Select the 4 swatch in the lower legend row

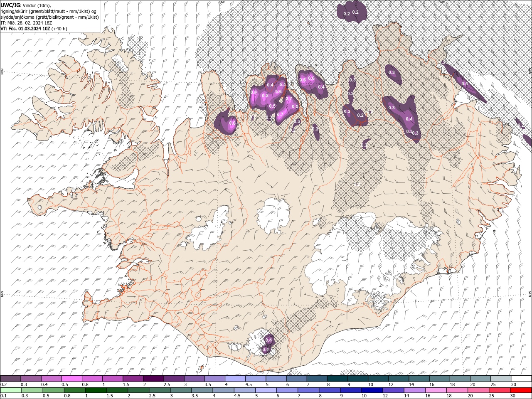point(224,390)
